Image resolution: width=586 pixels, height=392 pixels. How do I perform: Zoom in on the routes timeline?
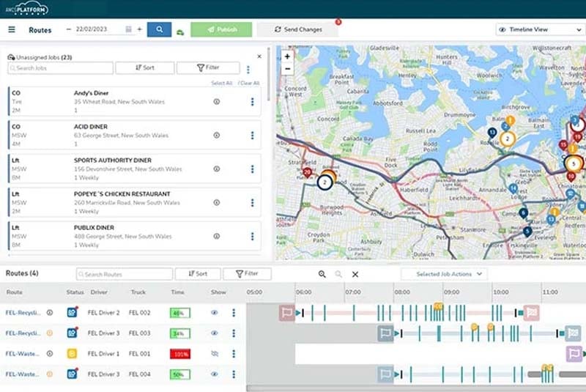[x=322, y=274]
